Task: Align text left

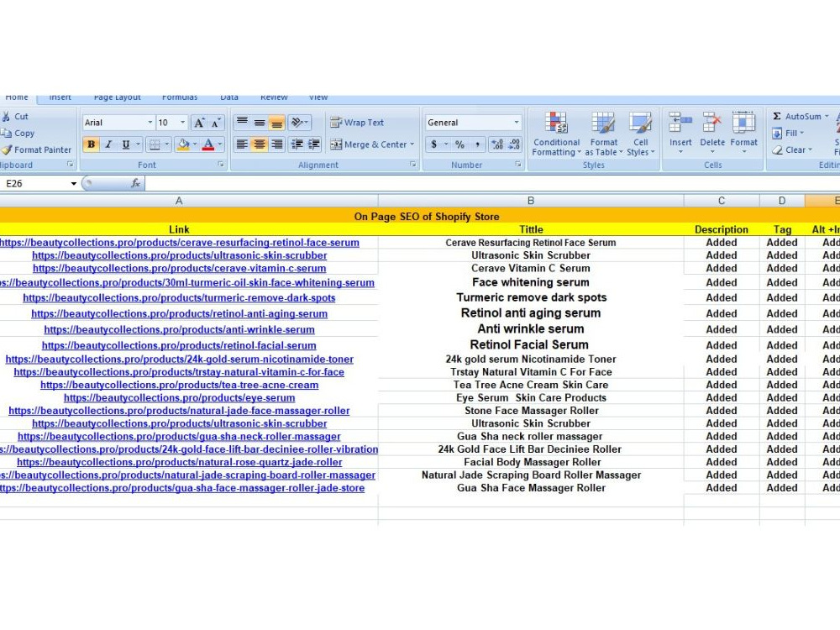Action: 242,144
